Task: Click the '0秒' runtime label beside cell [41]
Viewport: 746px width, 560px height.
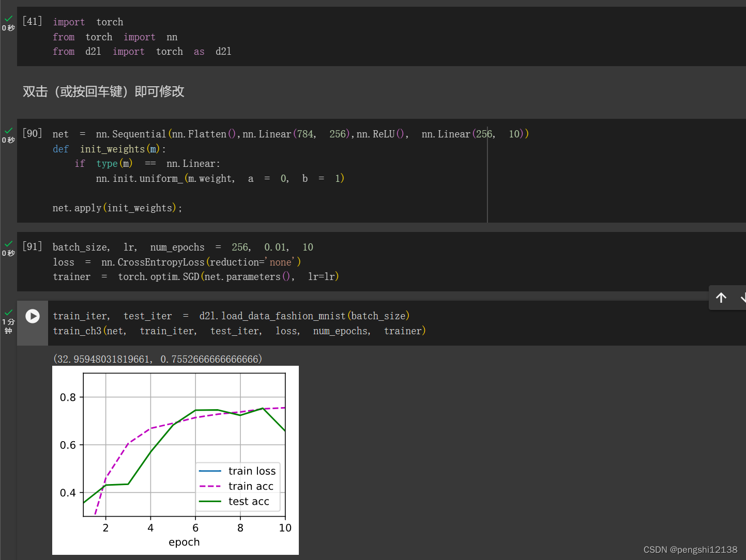Action: click(x=8, y=28)
